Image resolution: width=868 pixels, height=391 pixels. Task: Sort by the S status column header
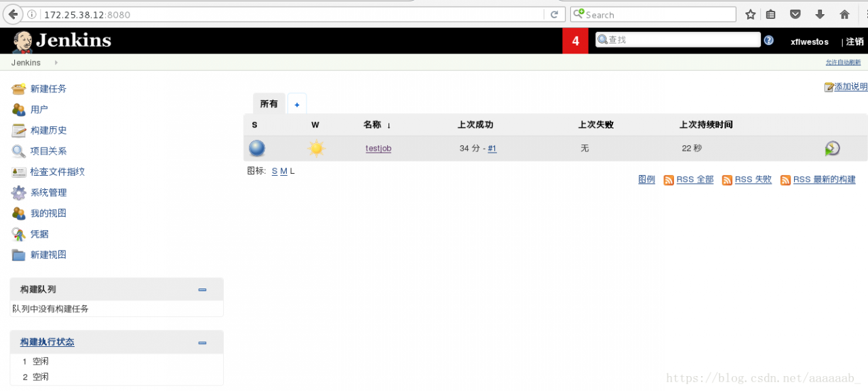click(254, 125)
